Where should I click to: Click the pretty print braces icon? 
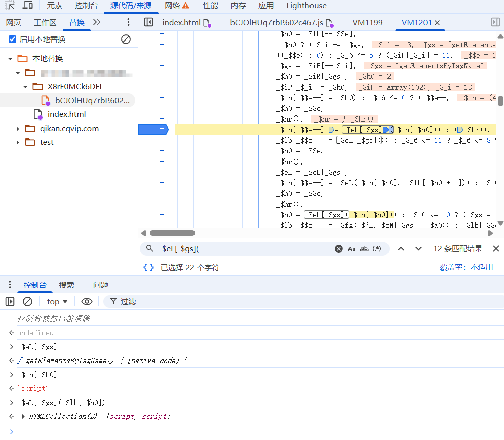(x=148, y=267)
